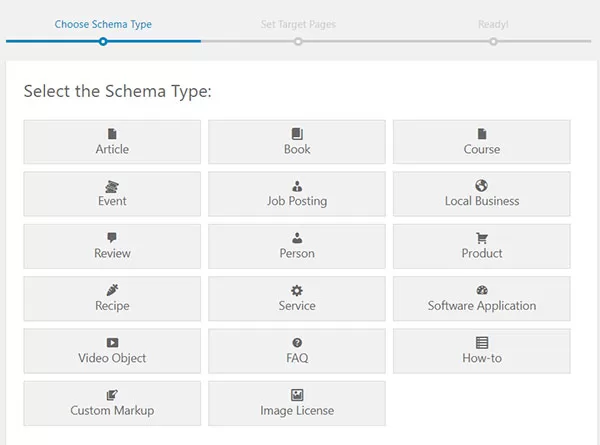Click the blue Choose Schema Type progress dot
Viewport: 600px width, 445px height.
[x=103, y=41]
